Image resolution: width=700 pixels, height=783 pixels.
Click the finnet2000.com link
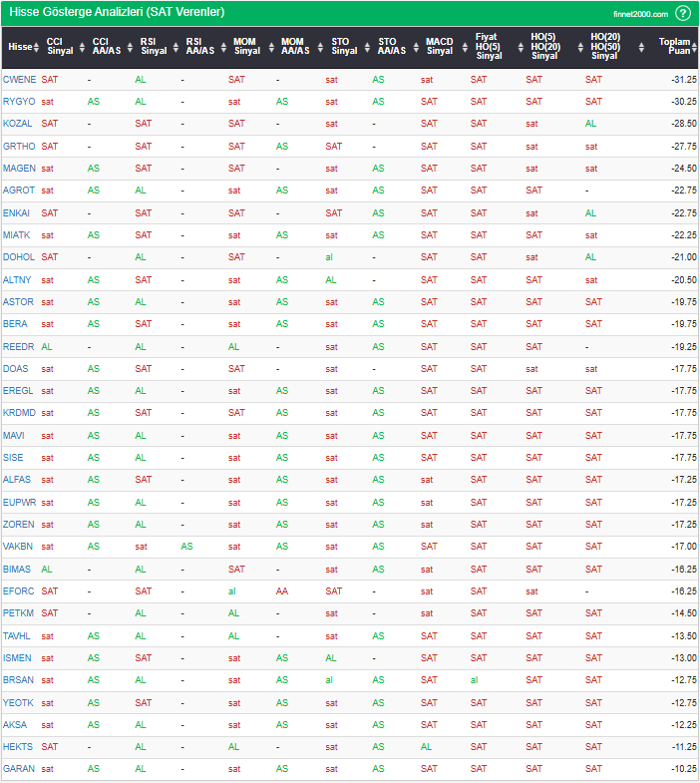click(640, 14)
